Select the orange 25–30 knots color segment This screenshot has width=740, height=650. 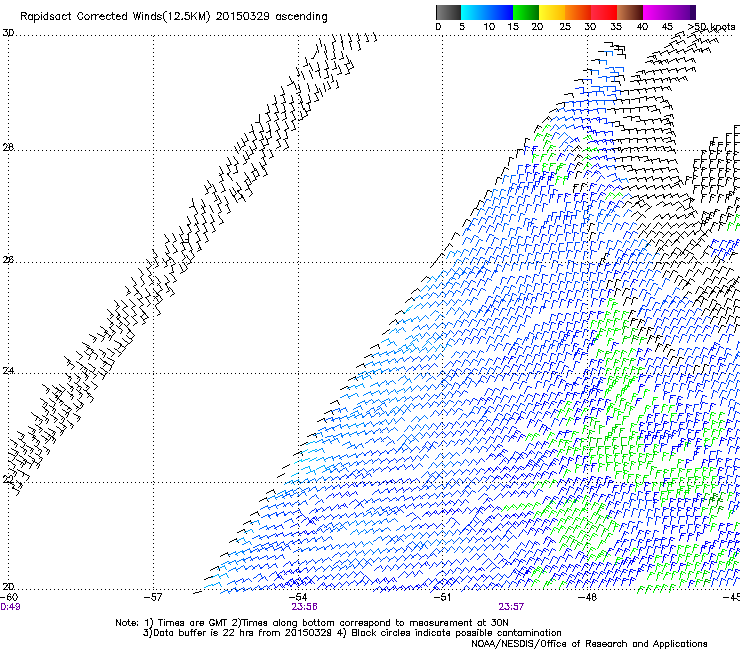578,12
